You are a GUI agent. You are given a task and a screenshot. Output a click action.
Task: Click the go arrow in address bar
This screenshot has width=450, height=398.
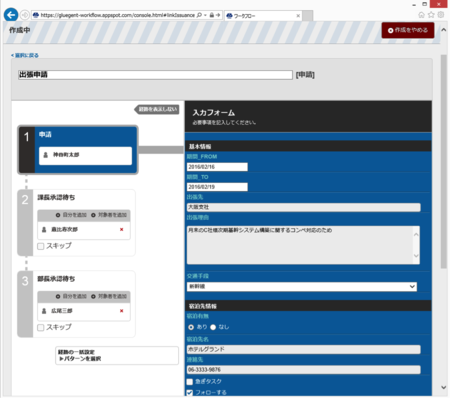click(218, 15)
